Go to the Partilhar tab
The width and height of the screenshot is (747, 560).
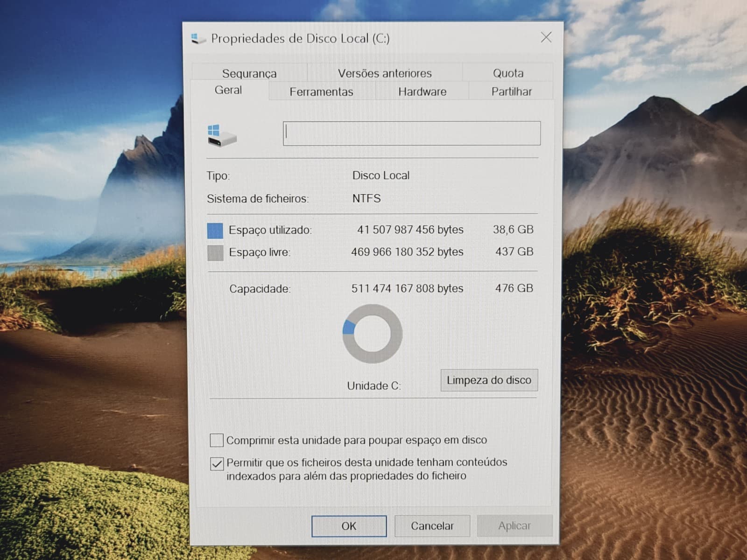(511, 91)
